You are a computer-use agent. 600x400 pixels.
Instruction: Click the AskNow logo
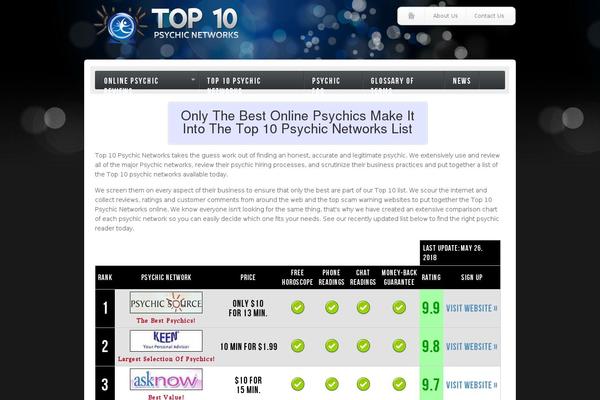166,379
